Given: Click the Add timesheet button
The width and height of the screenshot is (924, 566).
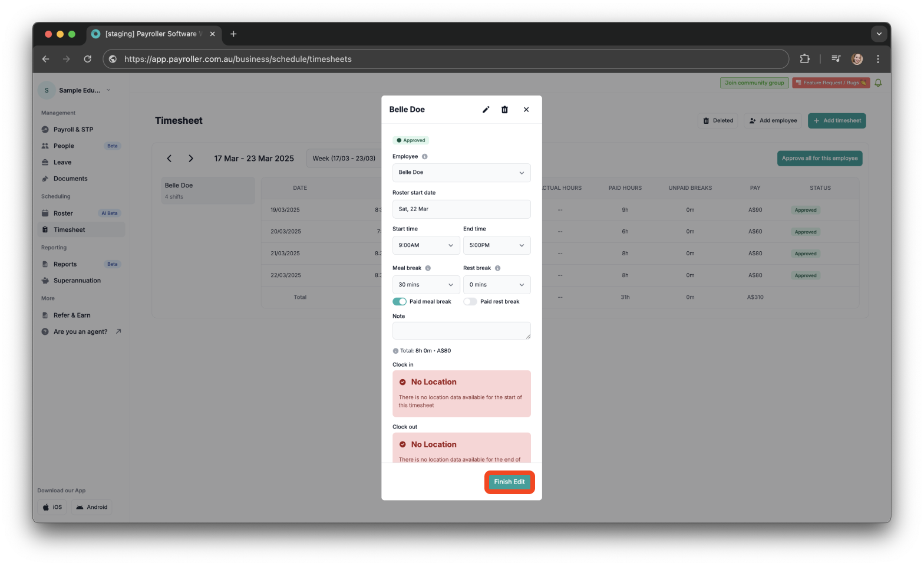Looking at the screenshot, I should coord(837,121).
